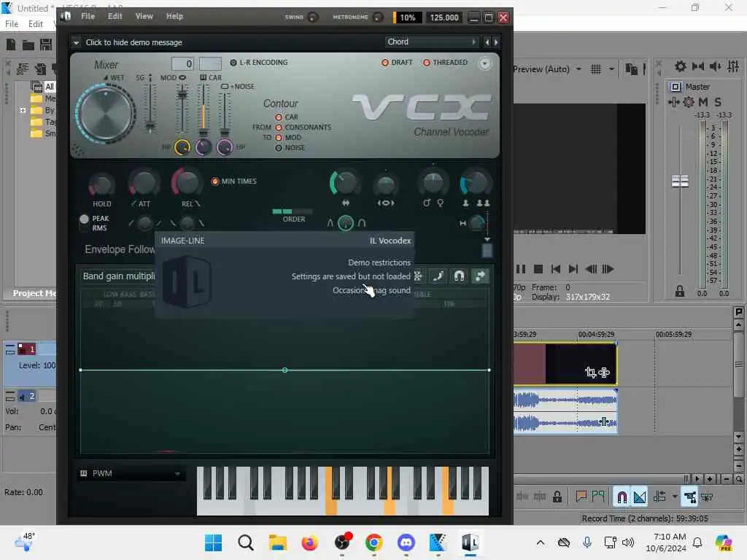Click the SWING knob
This screenshot has height=560, width=747.
point(313,17)
